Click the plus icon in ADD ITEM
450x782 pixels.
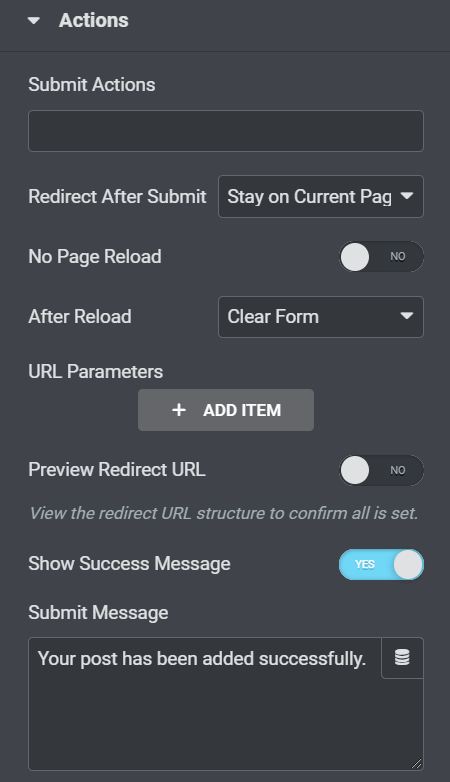point(179,410)
